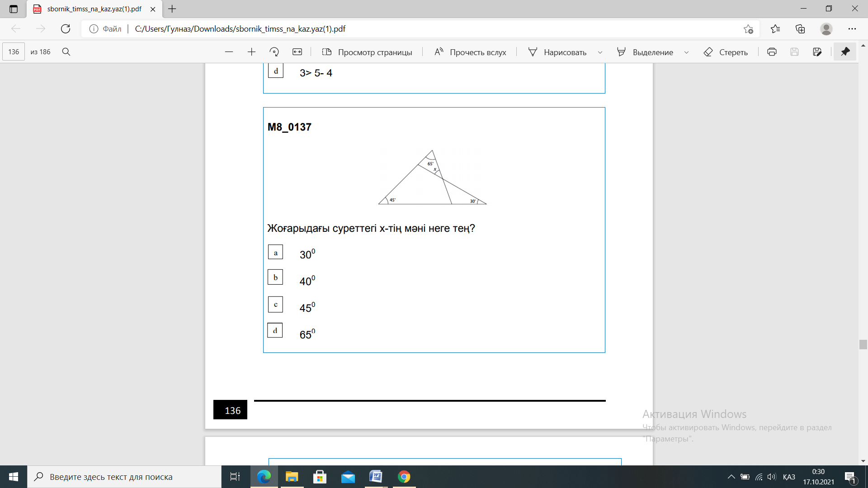Switch to sbornik_timss_na_kaz.yaz(1).pdf tab
The width and height of the screenshot is (868, 488).
pyautogui.click(x=94, y=9)
